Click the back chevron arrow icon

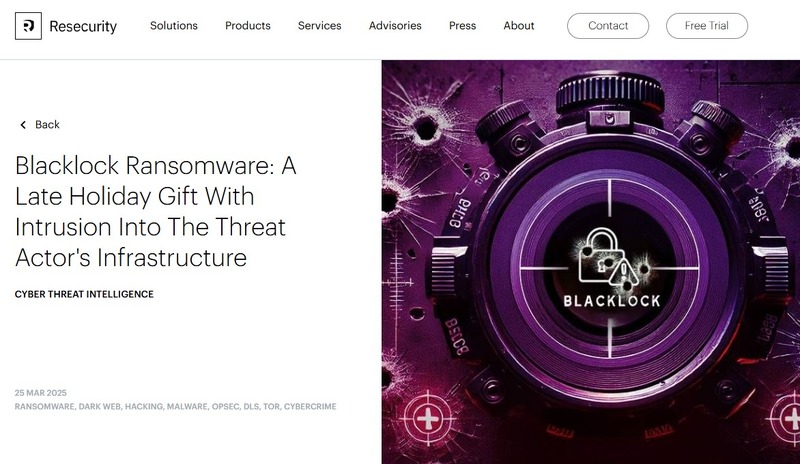coord(23,125)
